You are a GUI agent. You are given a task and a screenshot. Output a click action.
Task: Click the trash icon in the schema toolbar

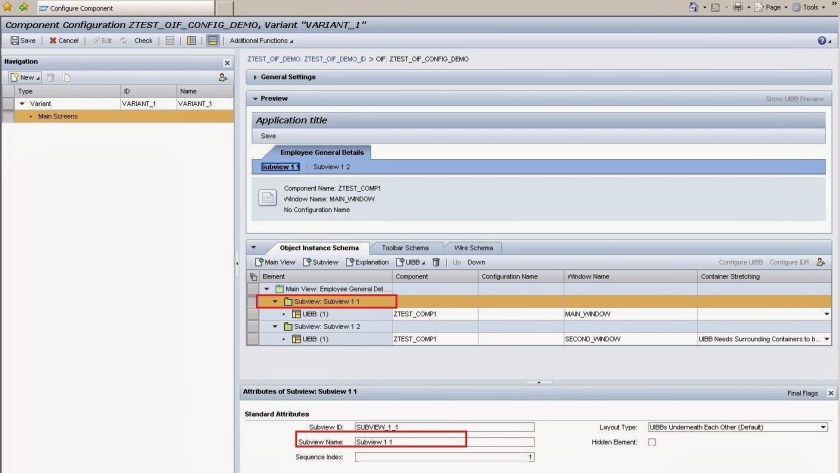pos(436,262)
